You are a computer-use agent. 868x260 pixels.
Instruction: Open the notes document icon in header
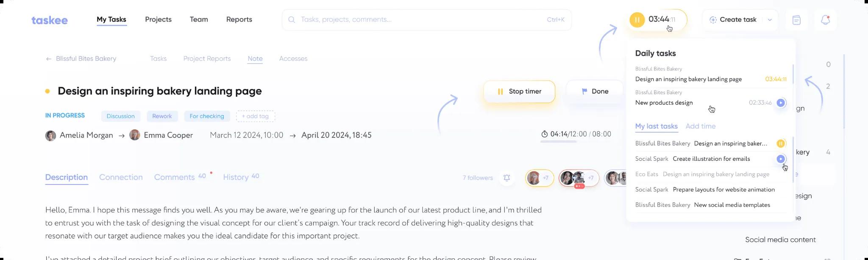796,20
